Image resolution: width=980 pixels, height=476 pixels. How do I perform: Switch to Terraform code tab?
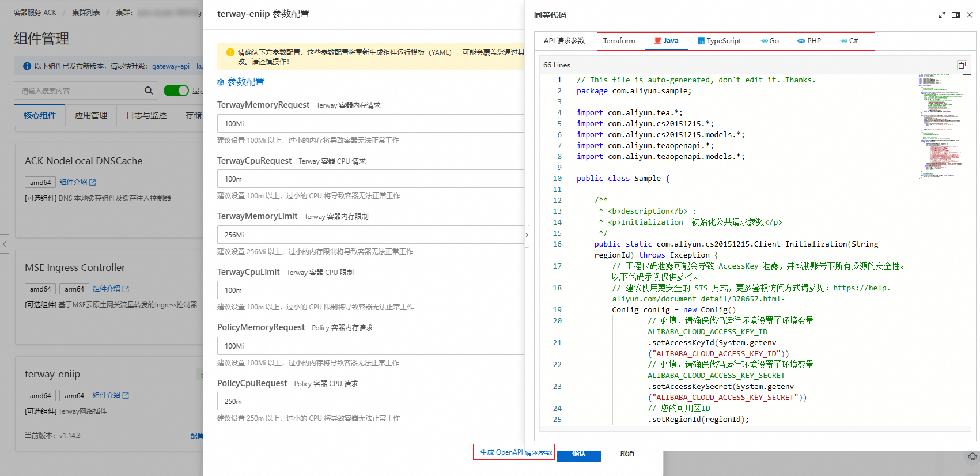coord(619,41)
